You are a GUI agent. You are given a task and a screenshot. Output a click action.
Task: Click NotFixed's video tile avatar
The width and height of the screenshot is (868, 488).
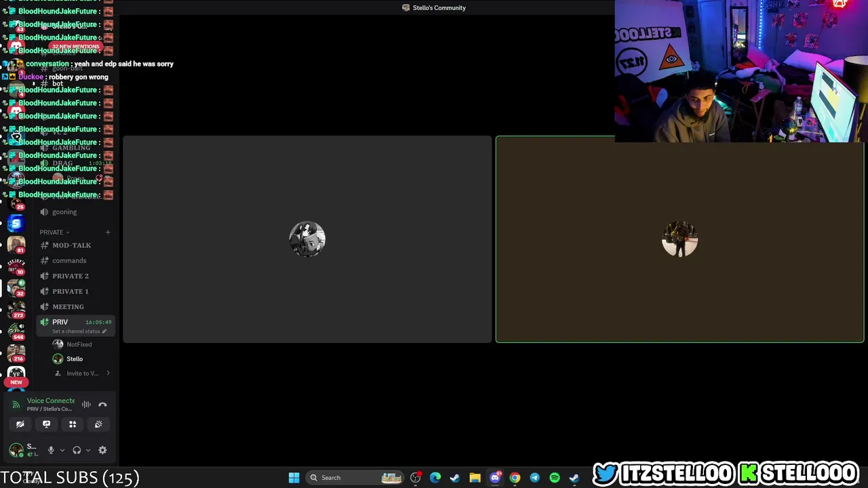[x=307, y=239]
